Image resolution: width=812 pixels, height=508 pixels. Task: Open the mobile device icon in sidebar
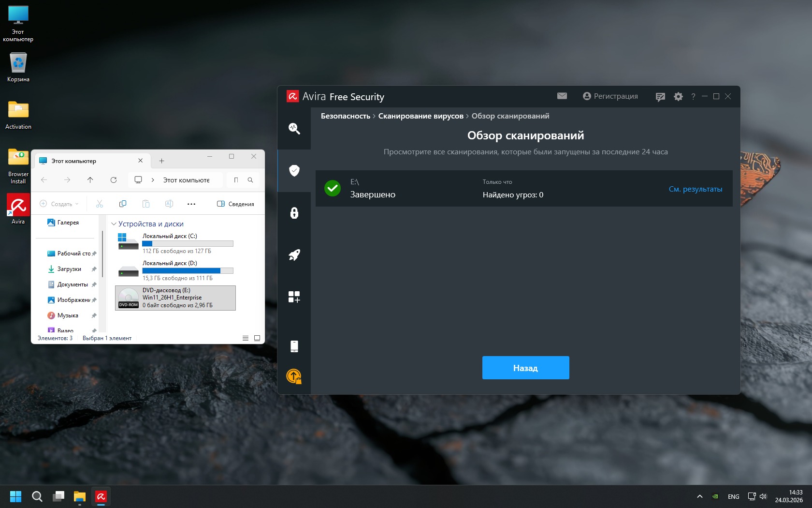294,346
